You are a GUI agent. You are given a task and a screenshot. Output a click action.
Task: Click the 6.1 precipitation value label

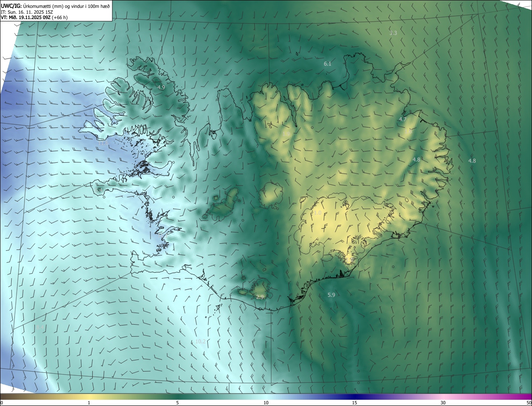(328, 64)
